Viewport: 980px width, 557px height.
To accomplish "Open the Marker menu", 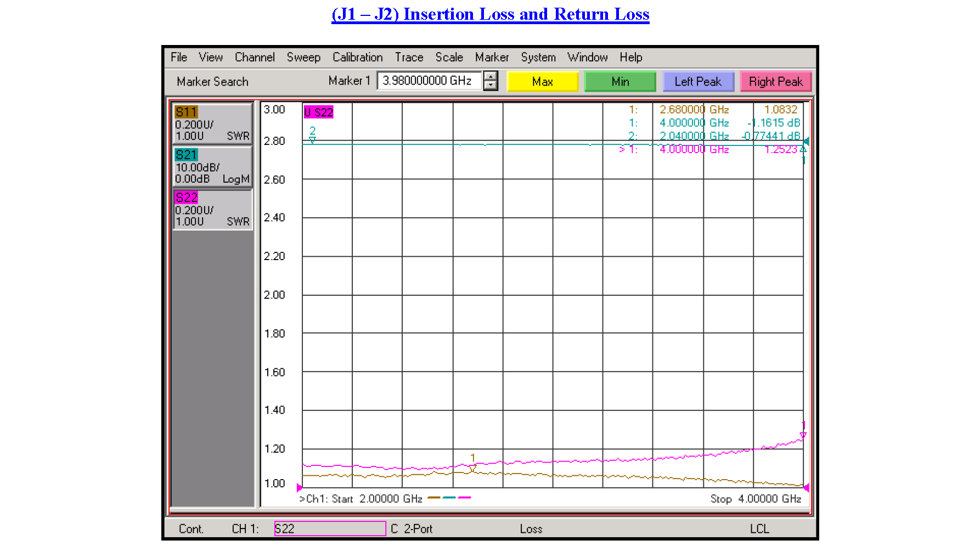I will click(x=491, y=57).
